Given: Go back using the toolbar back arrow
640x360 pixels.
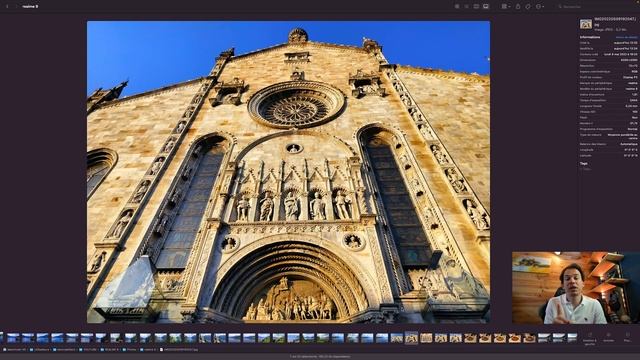Looking at the screenshot, I should (7, 7).
